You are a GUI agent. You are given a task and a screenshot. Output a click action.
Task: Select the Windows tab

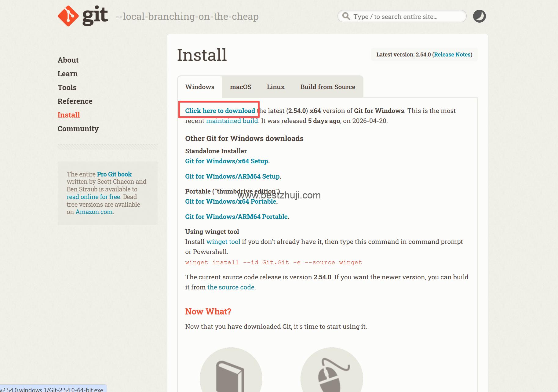200,87
